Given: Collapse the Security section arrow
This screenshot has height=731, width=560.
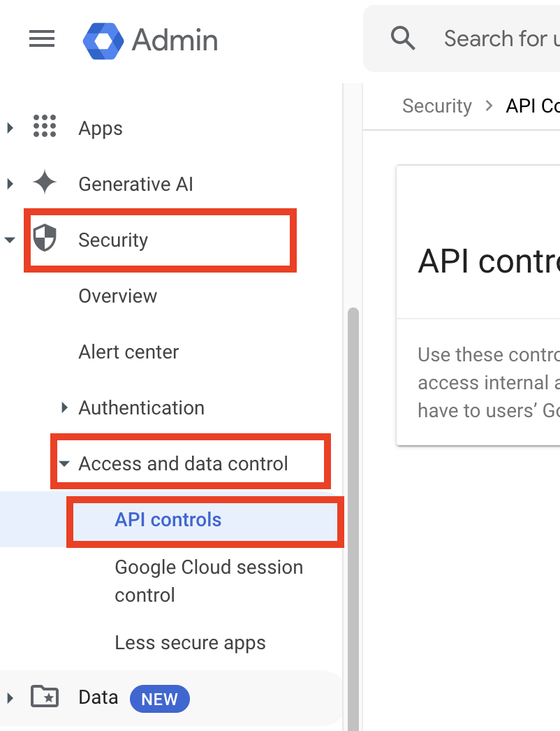Looking at the screenshot, I should (x=10, y=240).
